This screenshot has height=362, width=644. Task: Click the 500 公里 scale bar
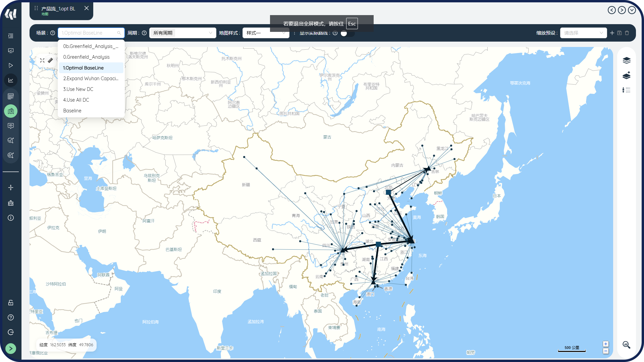point(572,349)
